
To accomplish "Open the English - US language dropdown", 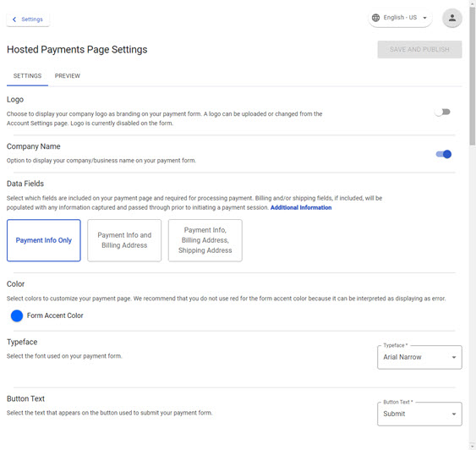I will click(x=400, y=18).
